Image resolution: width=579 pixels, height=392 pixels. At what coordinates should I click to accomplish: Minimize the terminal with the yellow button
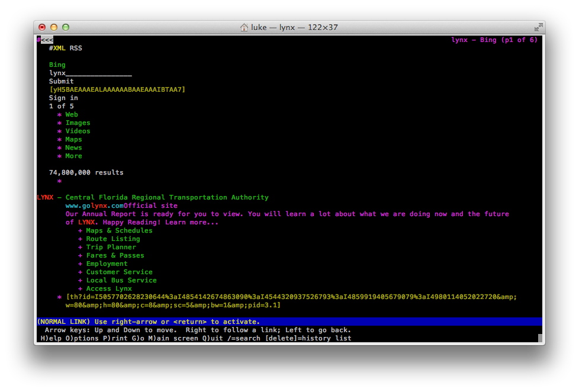click(x=54, y=27)
